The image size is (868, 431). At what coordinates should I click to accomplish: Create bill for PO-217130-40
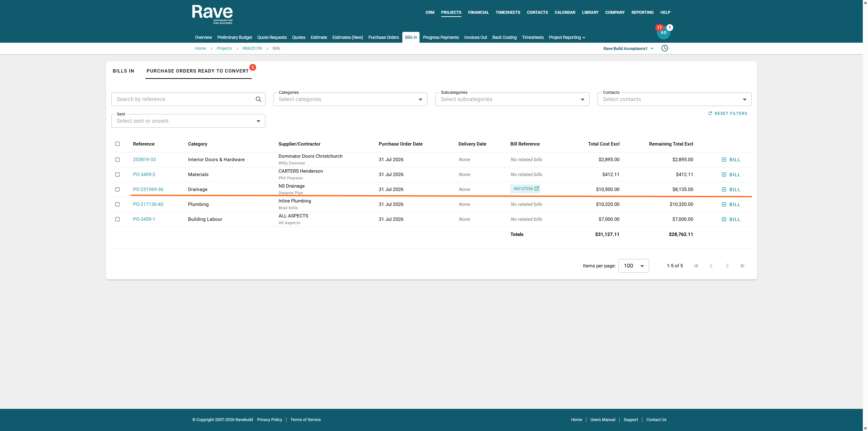pos(731,205)
